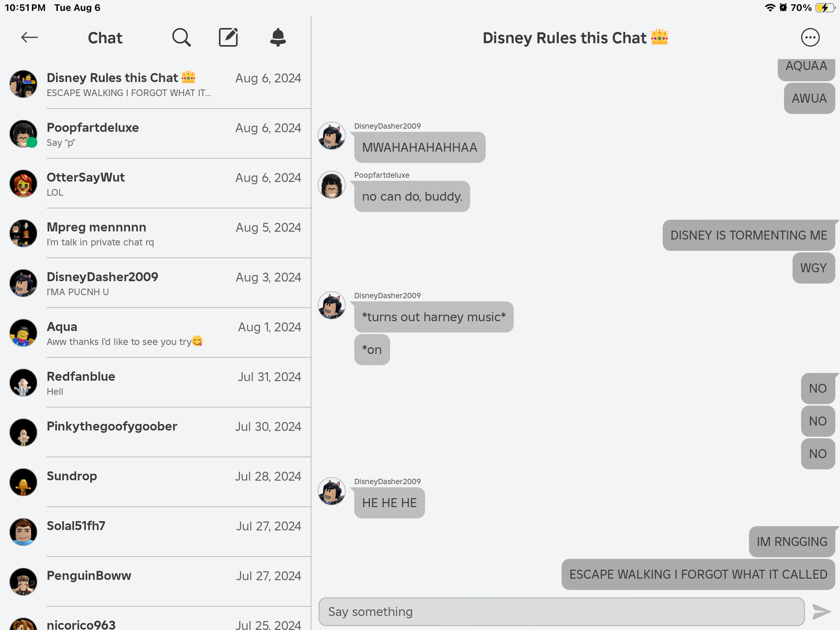Tap the alarm clock icon in status bar

[x=783, y=8]
